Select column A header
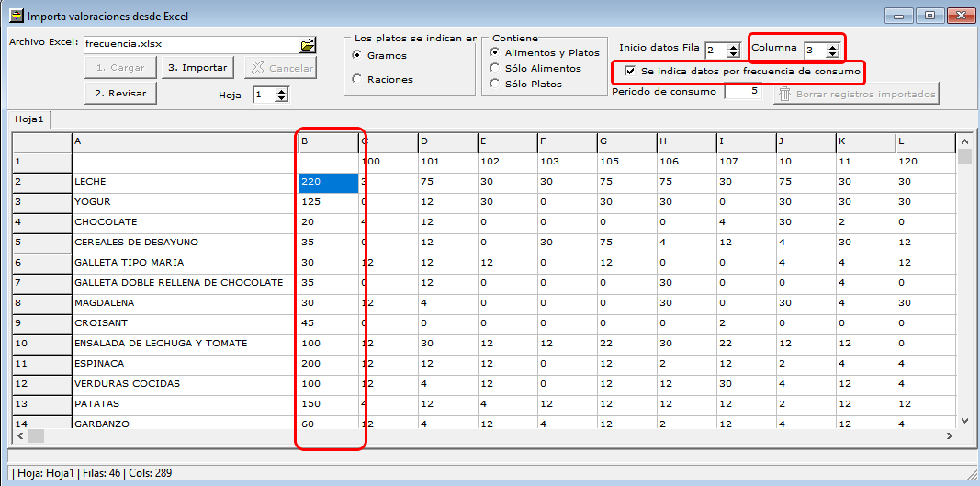This screenshot has width=980, height=486. 185,142
